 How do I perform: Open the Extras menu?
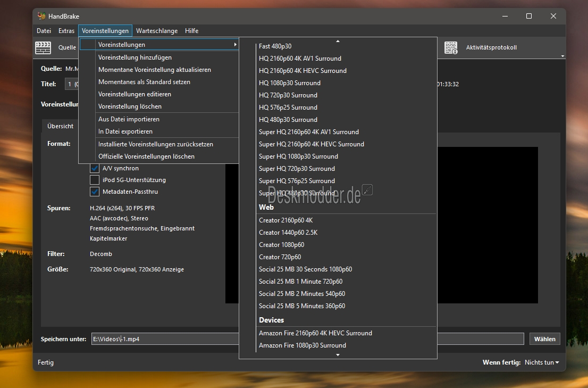66,31
